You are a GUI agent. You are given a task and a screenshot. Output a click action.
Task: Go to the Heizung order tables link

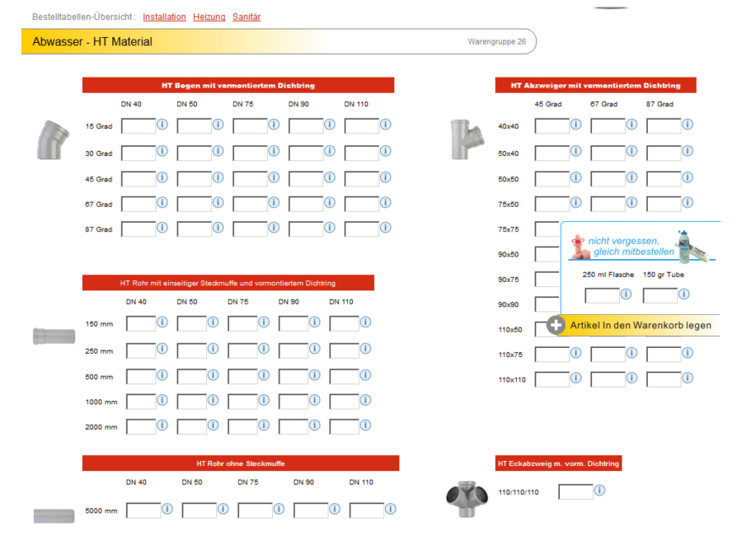209,16
